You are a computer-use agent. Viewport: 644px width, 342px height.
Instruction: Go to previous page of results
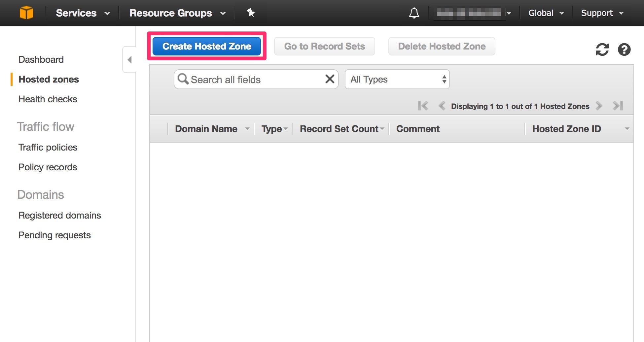(x=442, y=106)
